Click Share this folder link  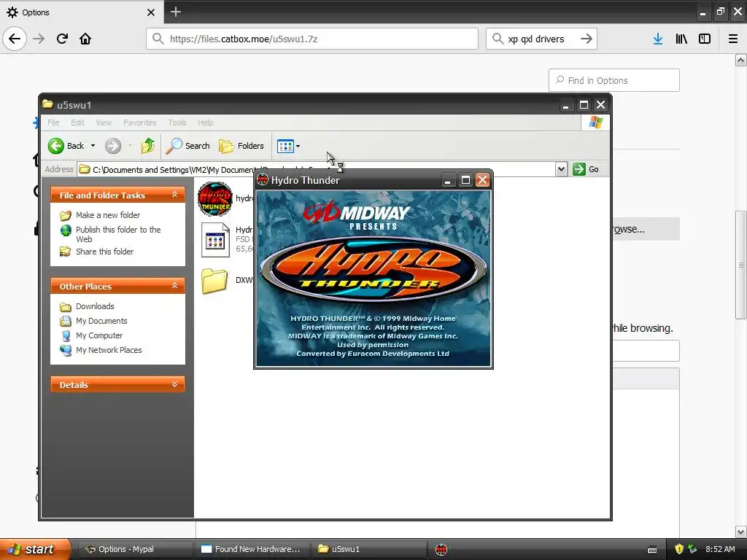(x=104, y=252)
